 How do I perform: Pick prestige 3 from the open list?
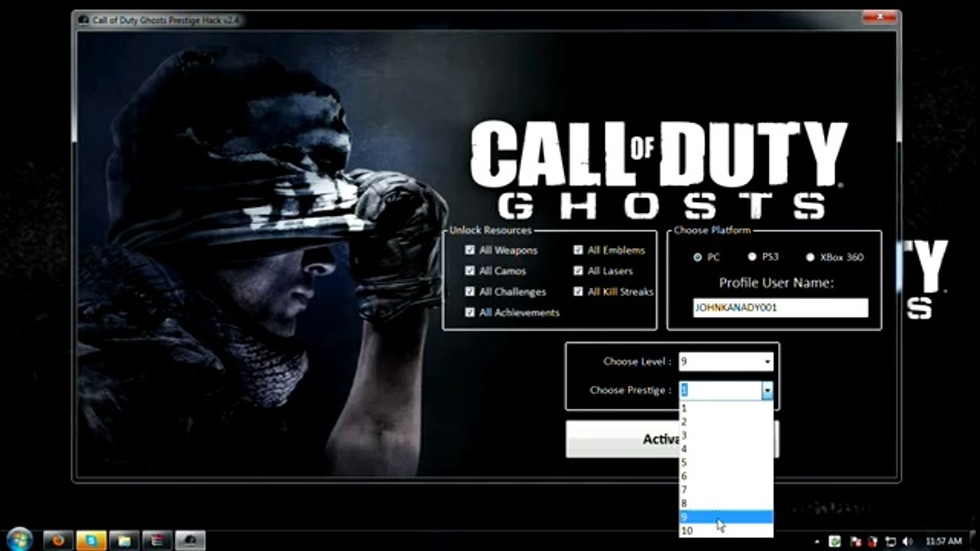726,435
